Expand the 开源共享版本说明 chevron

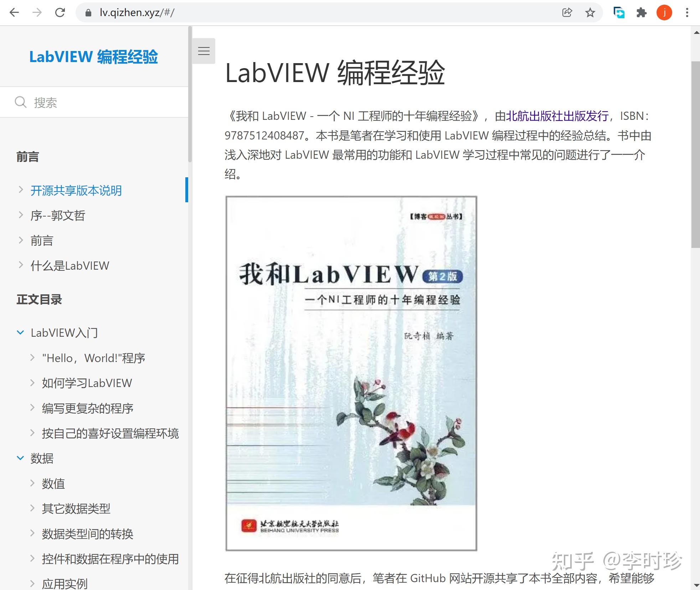tap(20, 190)
